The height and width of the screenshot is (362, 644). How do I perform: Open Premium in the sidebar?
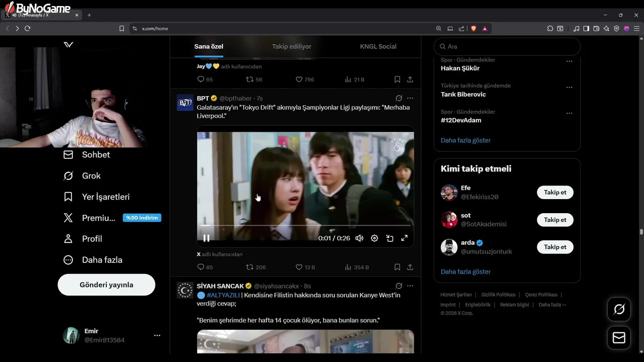(x=112, y=218)
